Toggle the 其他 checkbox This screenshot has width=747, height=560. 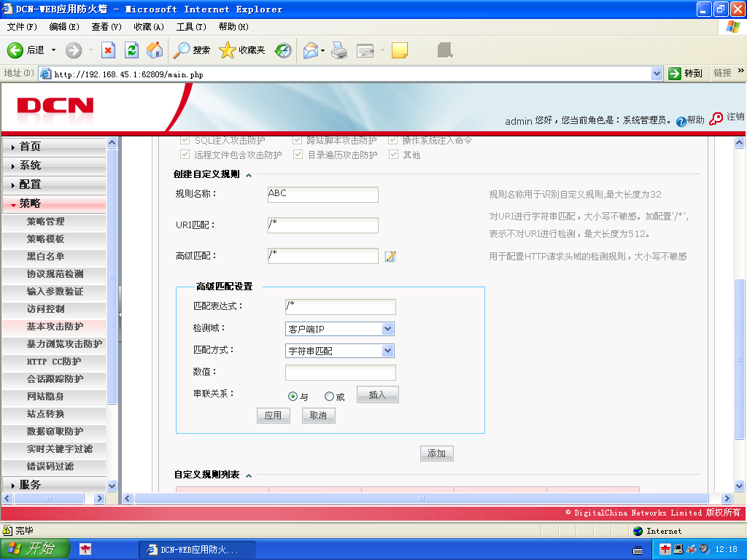(393, 155)
